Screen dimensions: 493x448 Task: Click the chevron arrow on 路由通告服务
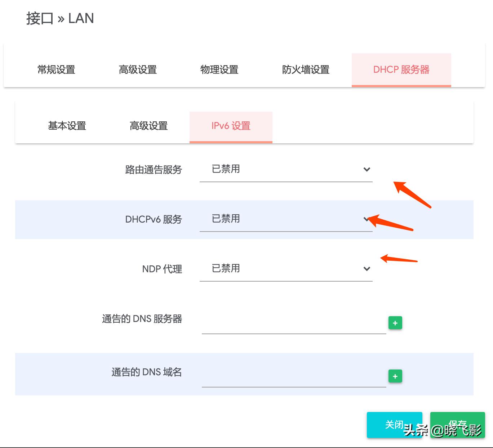coord(367,169)
